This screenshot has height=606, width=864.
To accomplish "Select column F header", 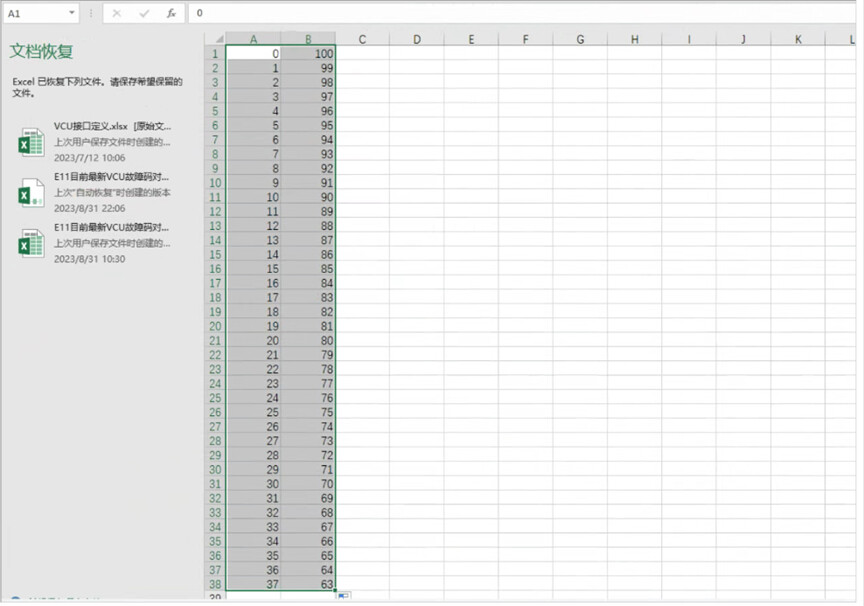I will coord(525,39).
